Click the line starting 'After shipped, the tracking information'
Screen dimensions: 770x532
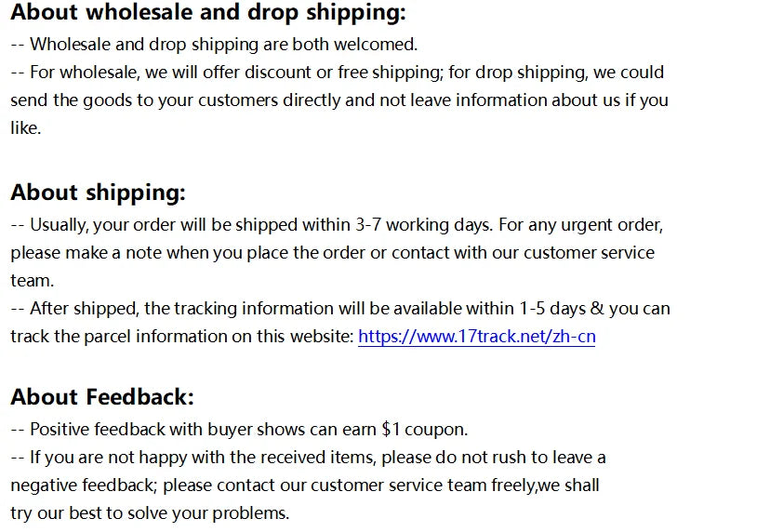pyautogui.click(x=339, y=309)
